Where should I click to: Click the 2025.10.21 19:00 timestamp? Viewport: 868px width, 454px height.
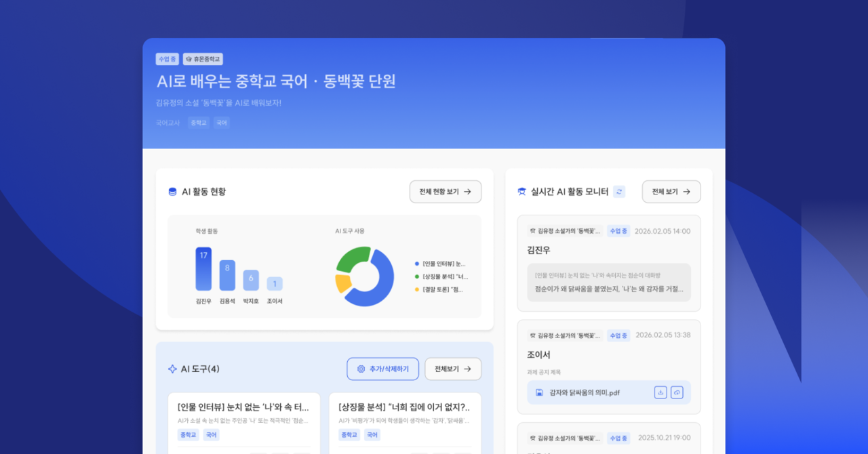coord(663,438)
